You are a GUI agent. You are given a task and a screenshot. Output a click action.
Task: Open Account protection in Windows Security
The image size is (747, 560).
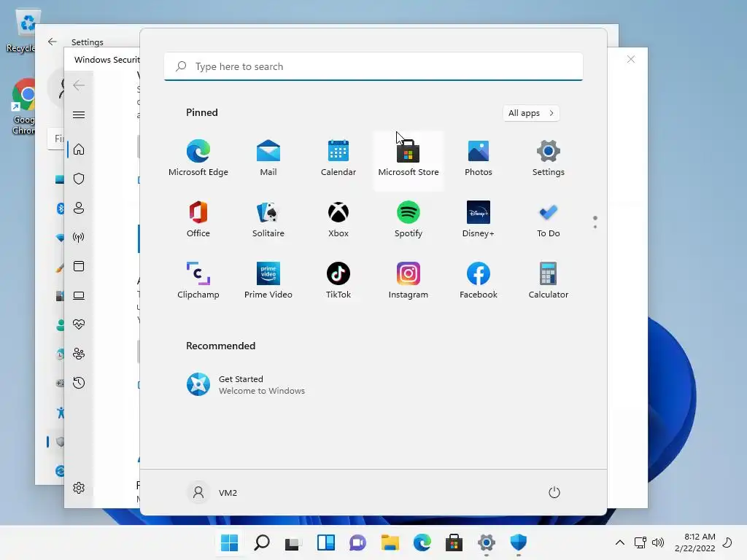point(79,208)
